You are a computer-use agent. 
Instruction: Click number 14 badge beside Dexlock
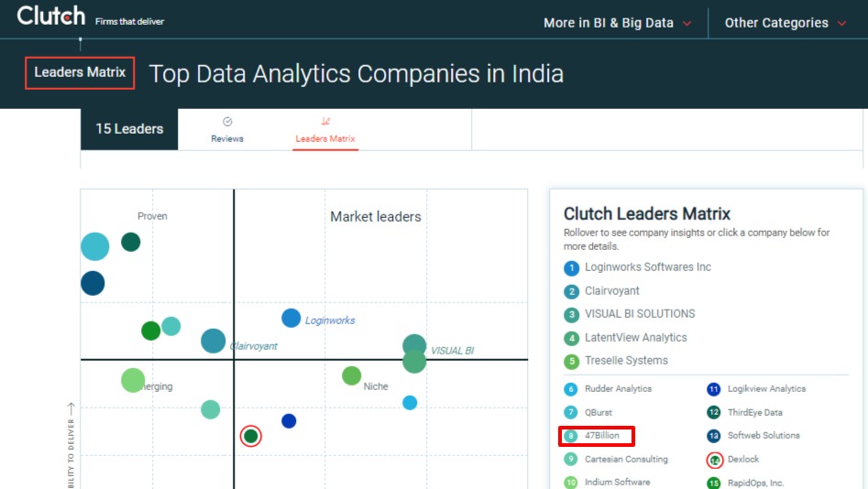point(715,460)
